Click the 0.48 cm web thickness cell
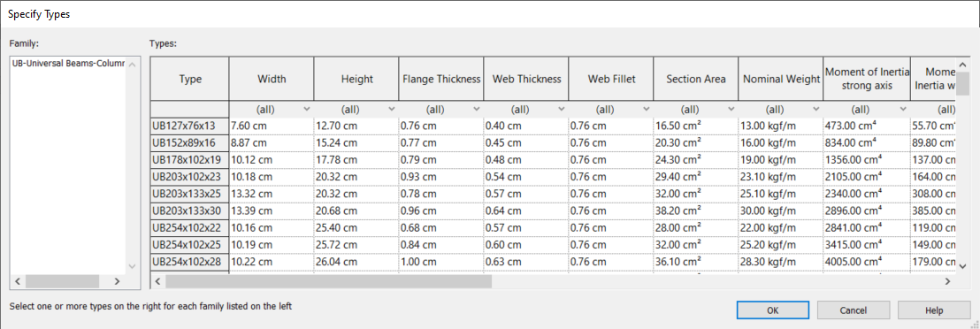This screenshot has height=329, width=980. tap(526, 159)
